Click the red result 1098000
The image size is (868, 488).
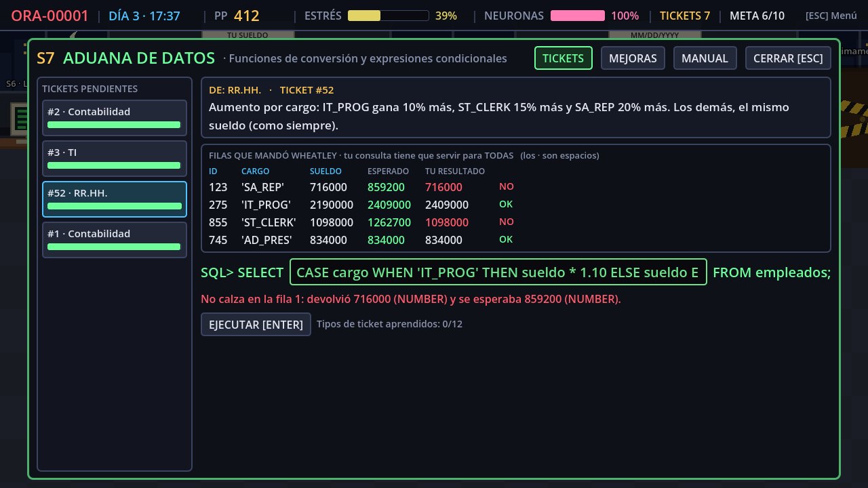coord(447,222)
